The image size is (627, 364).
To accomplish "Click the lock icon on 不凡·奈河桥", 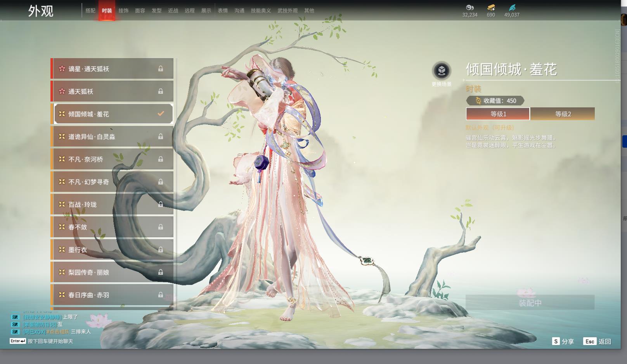I will 160,159.
